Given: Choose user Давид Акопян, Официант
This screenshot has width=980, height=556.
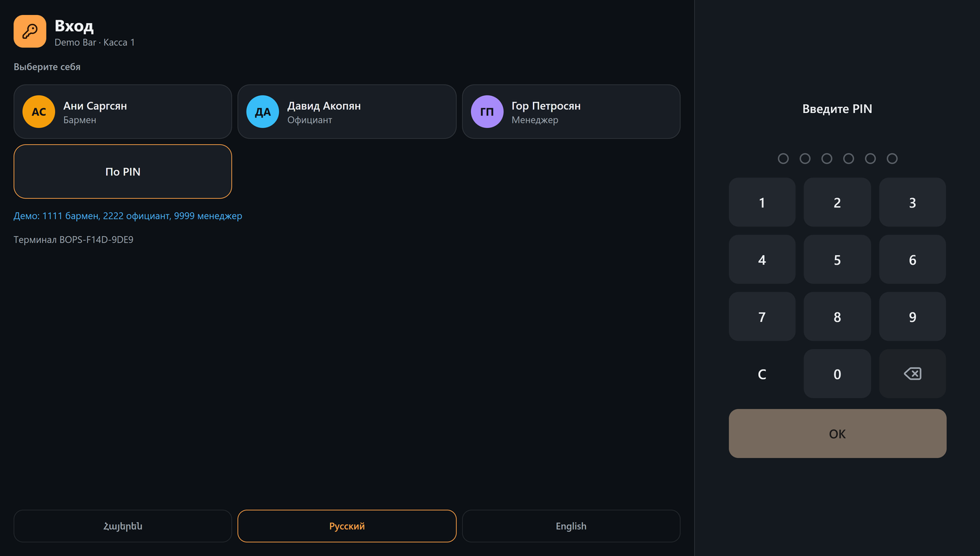Looking at the screenshot, I should pos(347,112).
